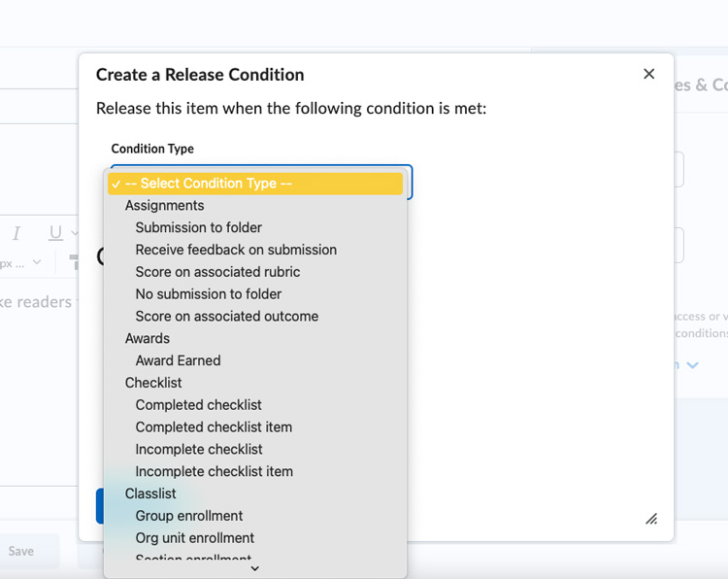Pick 'Completed checklist item' option
This screenshot has width=728, height=579.
coord(214,426)
